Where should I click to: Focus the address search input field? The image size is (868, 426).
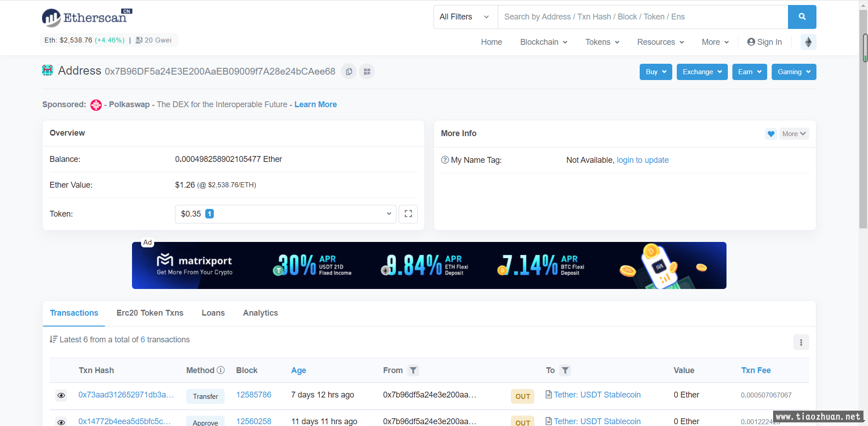click(643, 17)
